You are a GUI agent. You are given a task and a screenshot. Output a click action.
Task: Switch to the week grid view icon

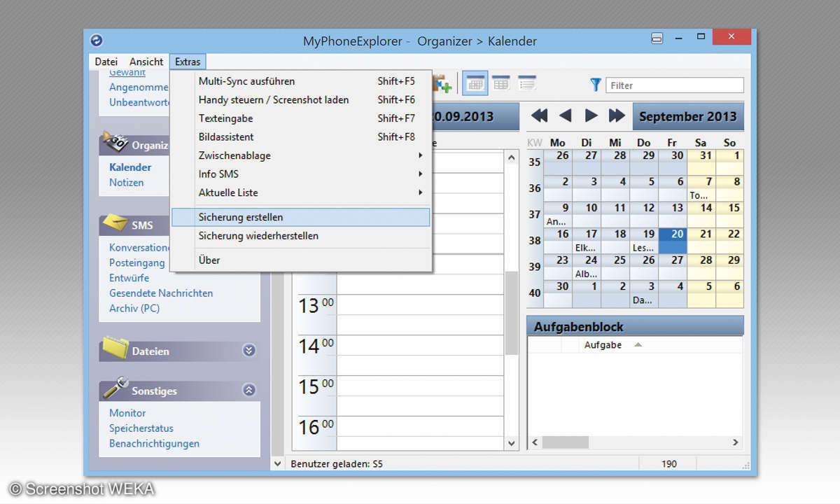tap(500, 83)
